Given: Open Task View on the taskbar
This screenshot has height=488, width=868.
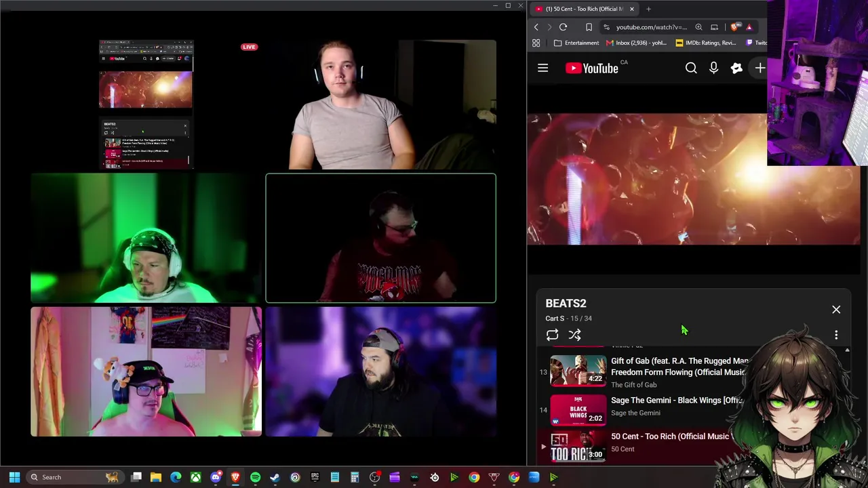Looking at the screenshot, I should 136,477.
